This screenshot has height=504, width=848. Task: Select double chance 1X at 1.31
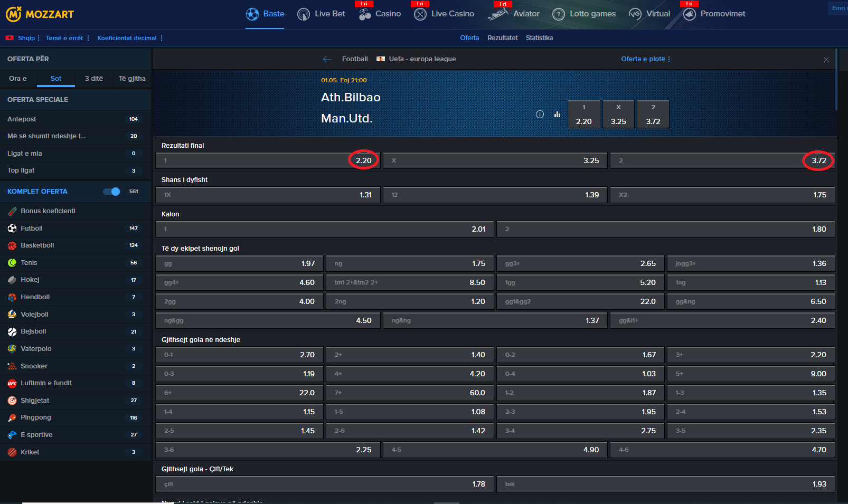point(268,195)
